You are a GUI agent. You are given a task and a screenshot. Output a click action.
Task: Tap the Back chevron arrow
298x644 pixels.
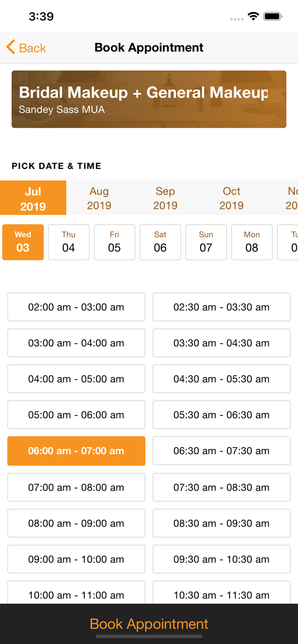[x=11, y=47]
